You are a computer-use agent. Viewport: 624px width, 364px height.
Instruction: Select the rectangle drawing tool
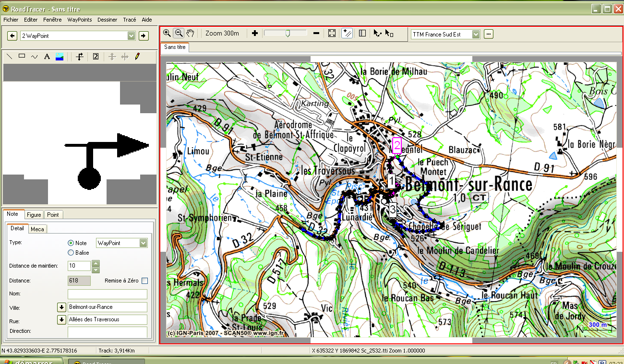click(22, 56)
